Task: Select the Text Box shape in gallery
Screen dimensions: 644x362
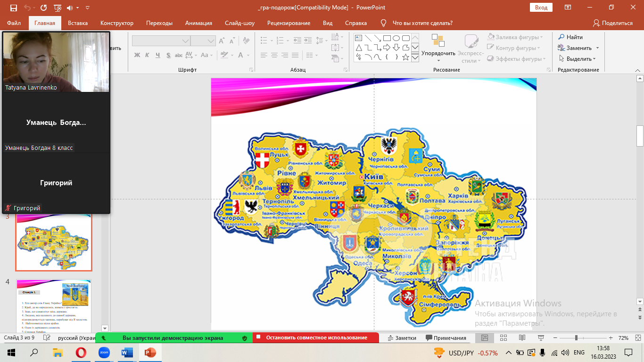Action: point(358,38)
